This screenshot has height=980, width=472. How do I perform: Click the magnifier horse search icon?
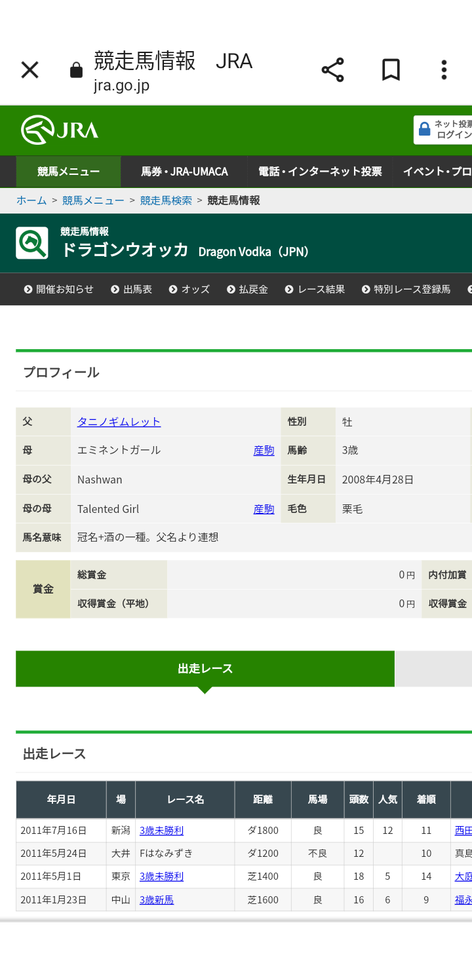32,243
